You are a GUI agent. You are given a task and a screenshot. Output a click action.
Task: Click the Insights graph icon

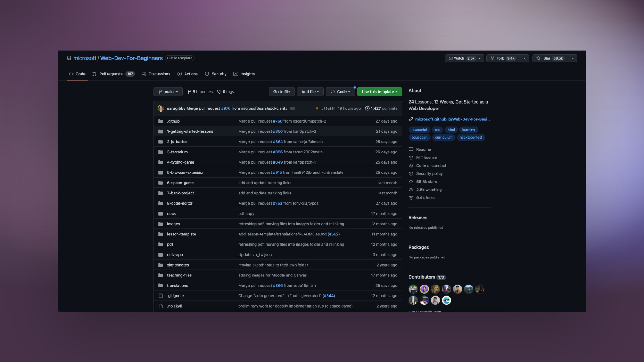click(x=236, y=74)
